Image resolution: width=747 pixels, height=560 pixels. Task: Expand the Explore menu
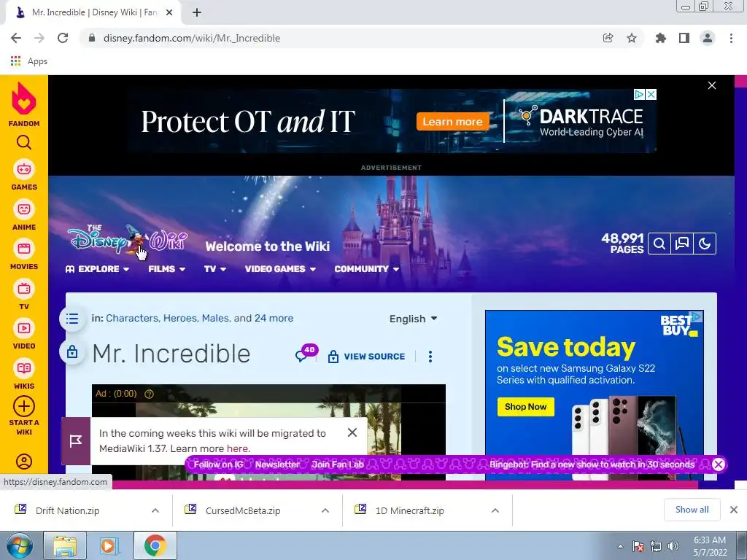point(97,269)
